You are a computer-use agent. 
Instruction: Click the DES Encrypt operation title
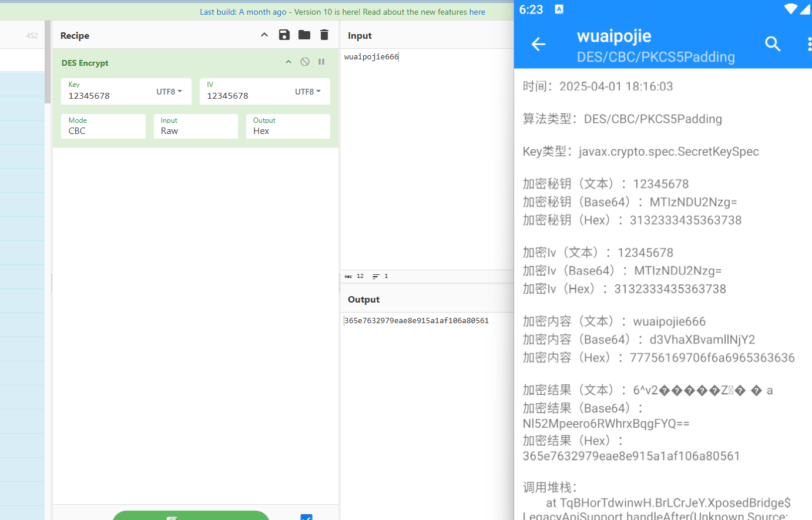(85, 63)
